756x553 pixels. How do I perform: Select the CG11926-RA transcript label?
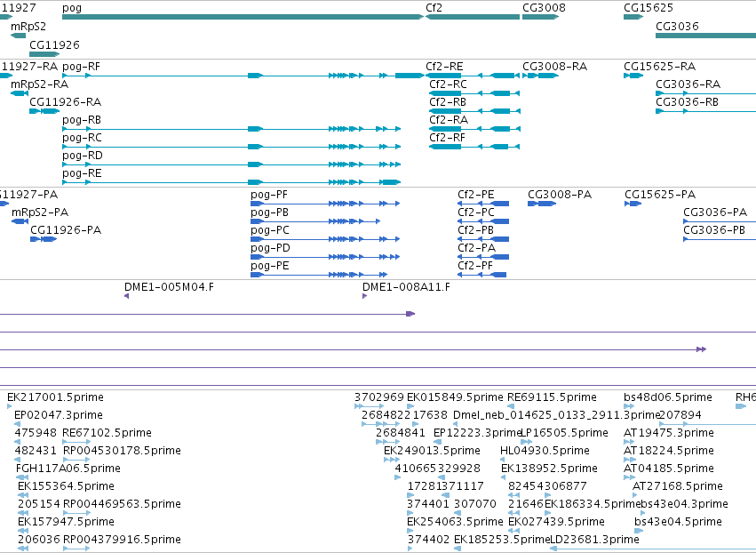click(x=65, y=102)
